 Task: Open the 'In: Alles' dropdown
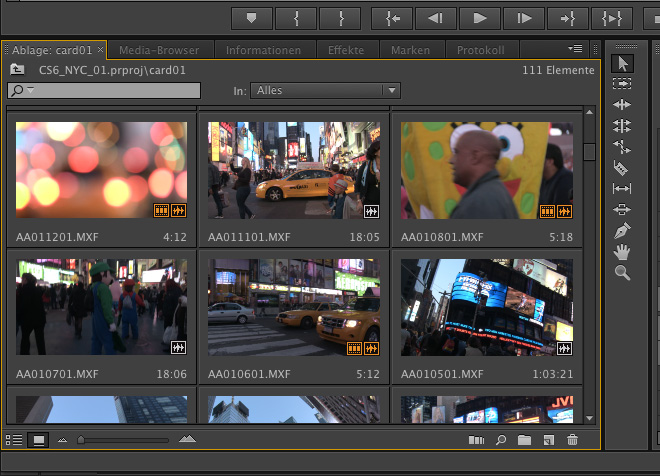[324, 90]
